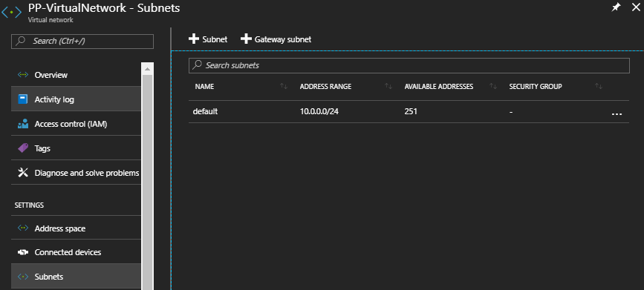Click the pin blade icon

coord(616,7)
